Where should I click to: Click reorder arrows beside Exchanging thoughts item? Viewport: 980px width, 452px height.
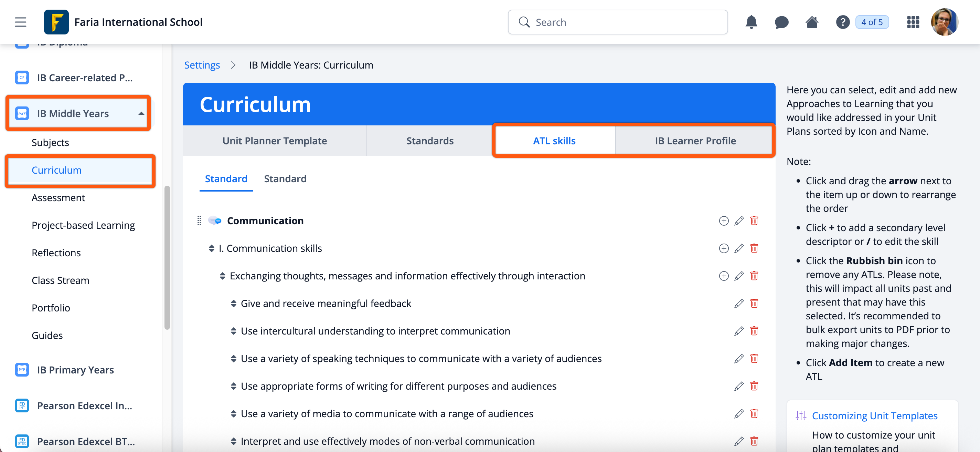click(x=223, y=276)
